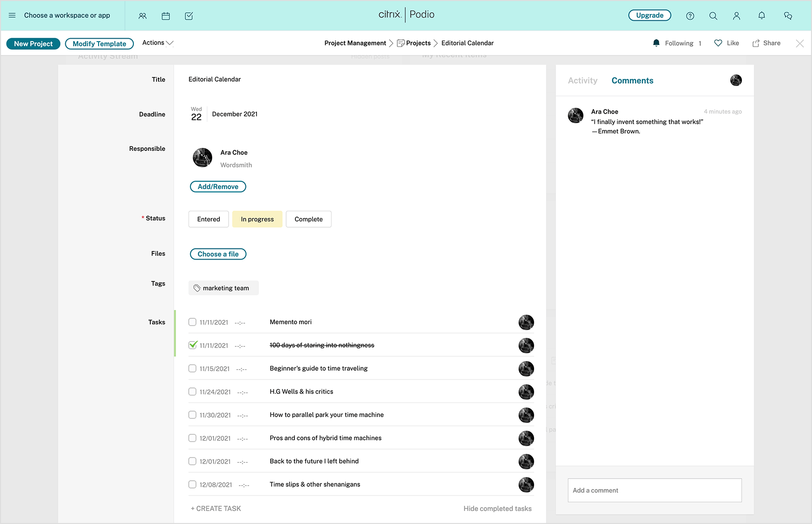The width and height of the screenshot is (812, 524).
Task: Open the tasks checkmark icon in header
Action: 189,16
